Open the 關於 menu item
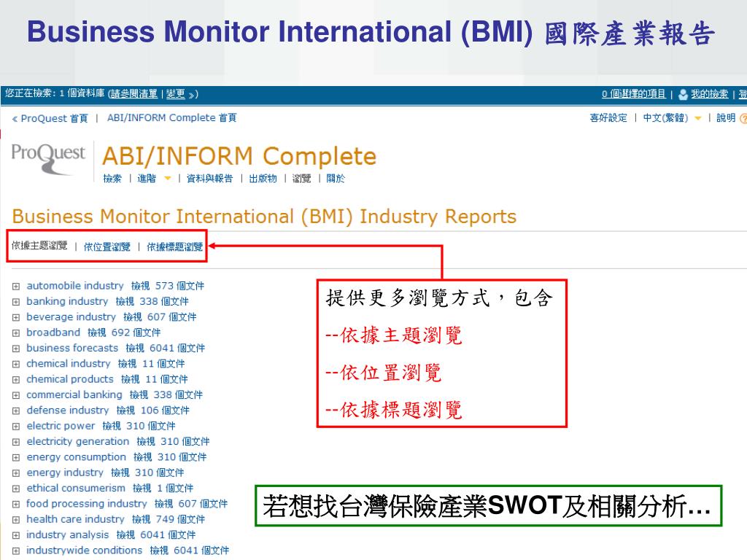Image resolution: width=747 pixels, height=560 pixels. click(336, 179)
